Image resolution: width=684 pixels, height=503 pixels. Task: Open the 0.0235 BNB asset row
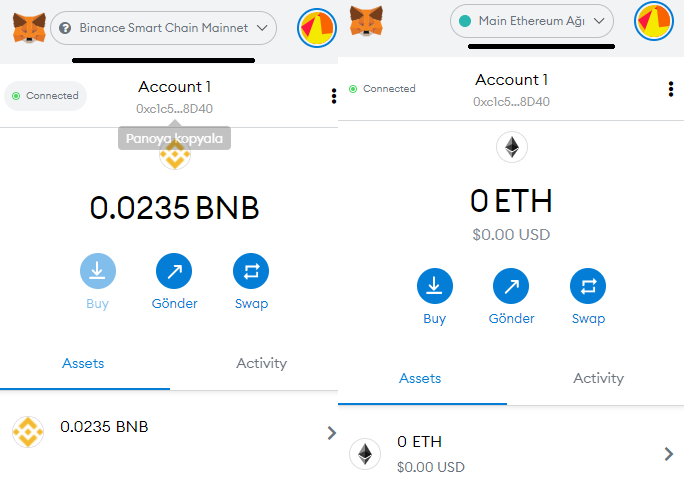pos(169,432)
